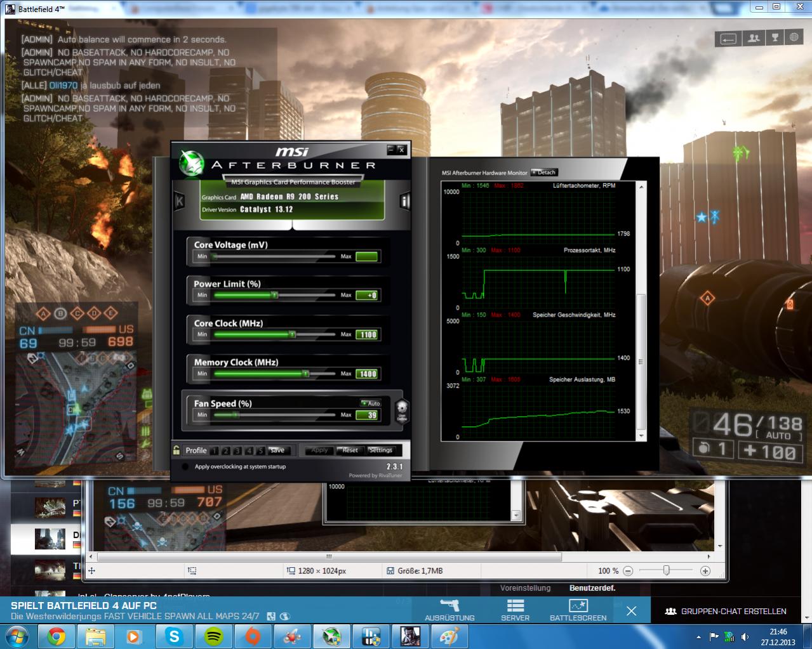Screen dimensions: 812x649
Task: Open the Battlescreen icon in Battlelog bar
Action: [x=578, y=610]
